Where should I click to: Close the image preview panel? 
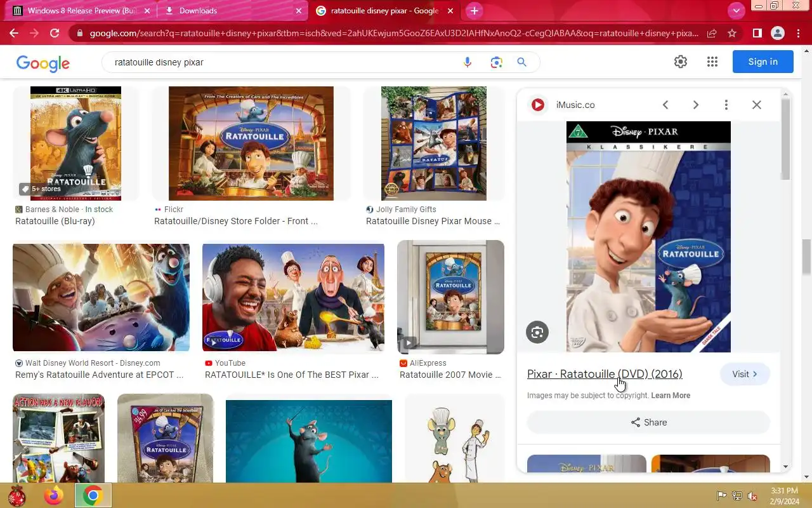pyautogui.click(x=757, y=105)
